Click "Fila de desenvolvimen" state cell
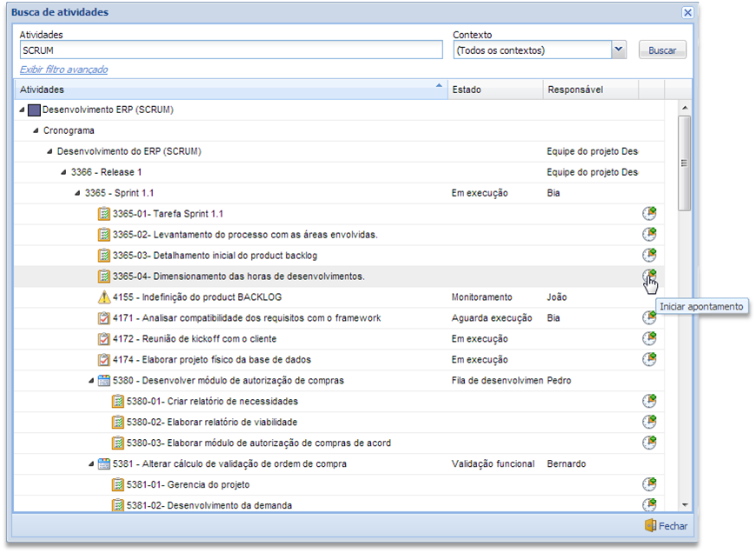 [497, 380]
